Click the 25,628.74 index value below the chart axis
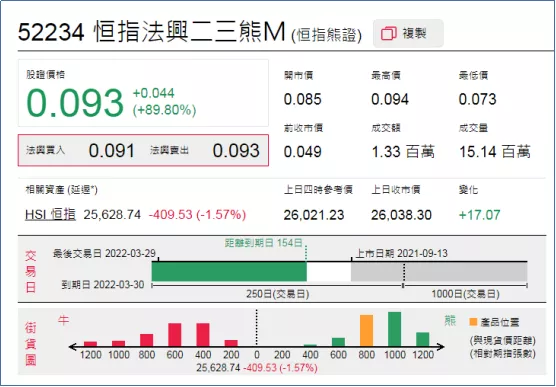Image resolution: width=556 pixels, height=387 pixels. (x=218, y=368)
